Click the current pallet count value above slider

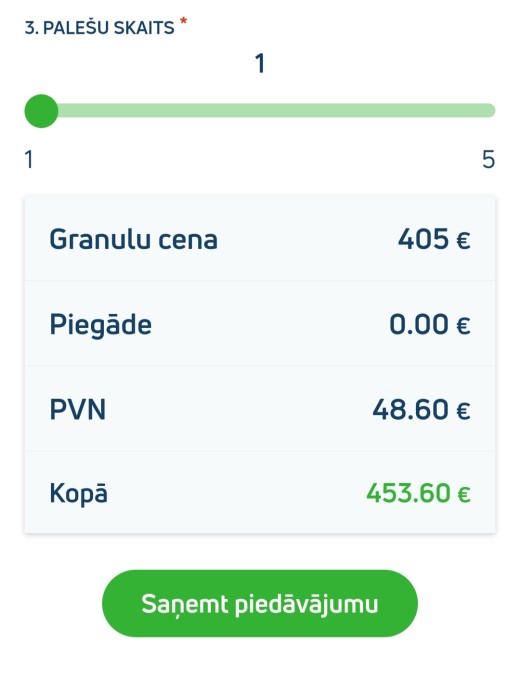point(260,63)
